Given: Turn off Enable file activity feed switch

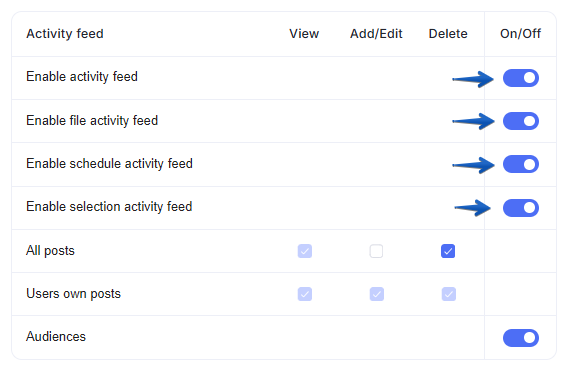Looking at the screenshot, I should [x=520, y=121].
